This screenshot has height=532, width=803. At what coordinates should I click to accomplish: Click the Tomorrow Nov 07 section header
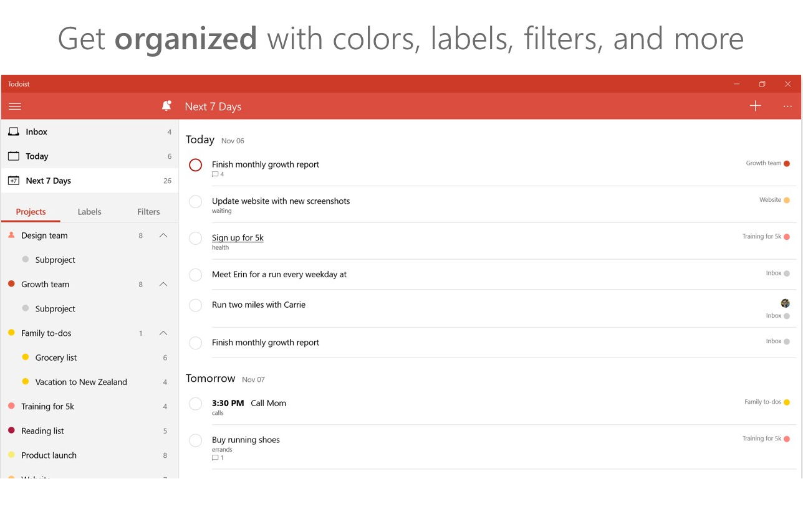point(225,379)
